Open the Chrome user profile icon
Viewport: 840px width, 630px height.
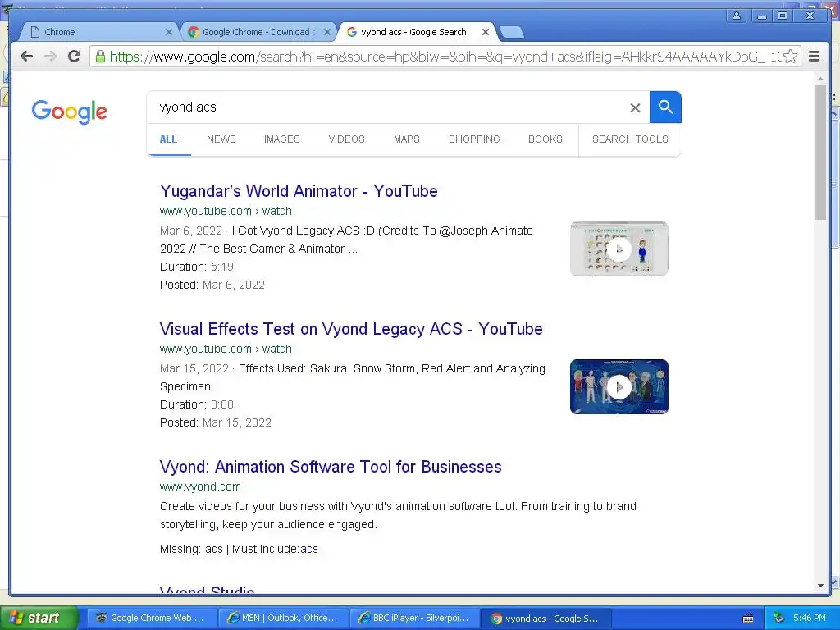737,16
